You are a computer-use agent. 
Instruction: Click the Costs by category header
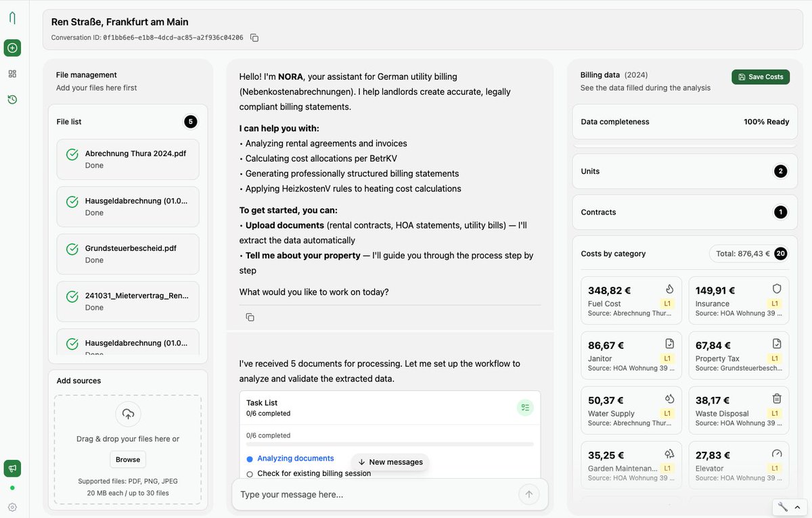[x=613, y=254]
